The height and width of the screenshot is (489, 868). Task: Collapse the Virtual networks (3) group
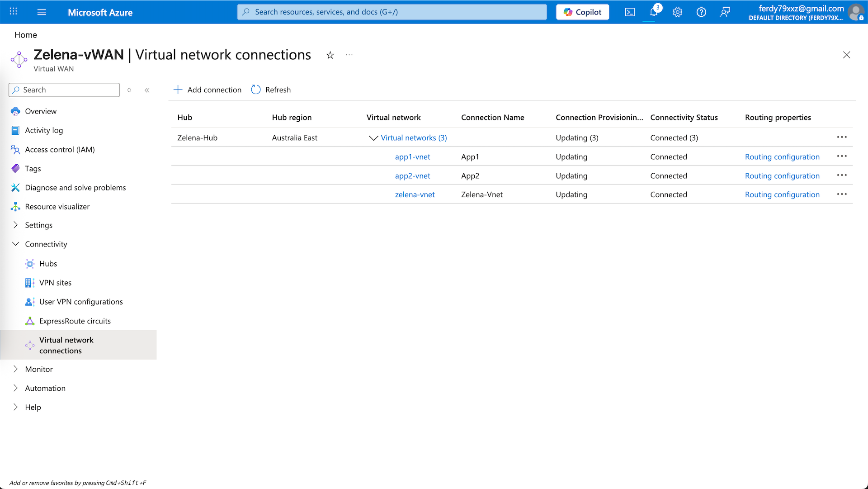coord(373,138)
